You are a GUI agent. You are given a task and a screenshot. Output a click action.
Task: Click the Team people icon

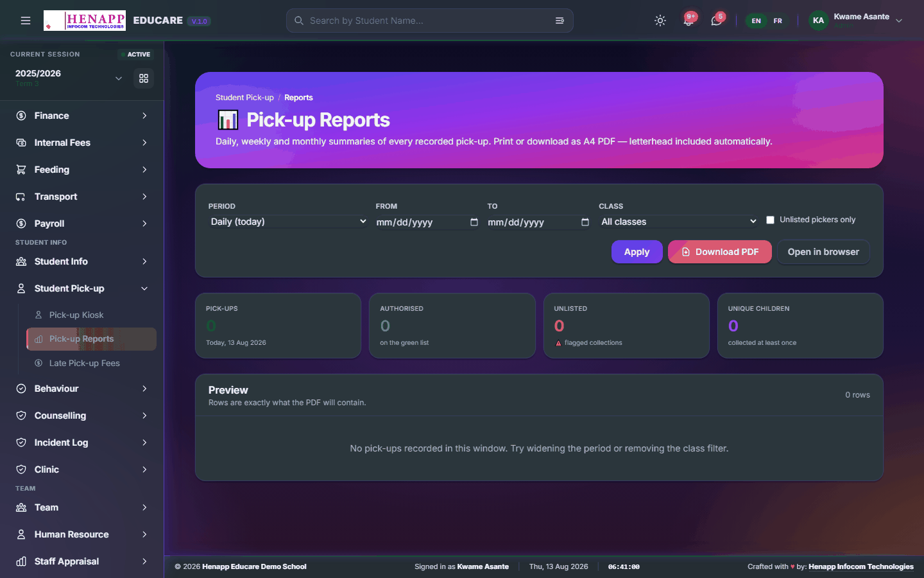21,507
